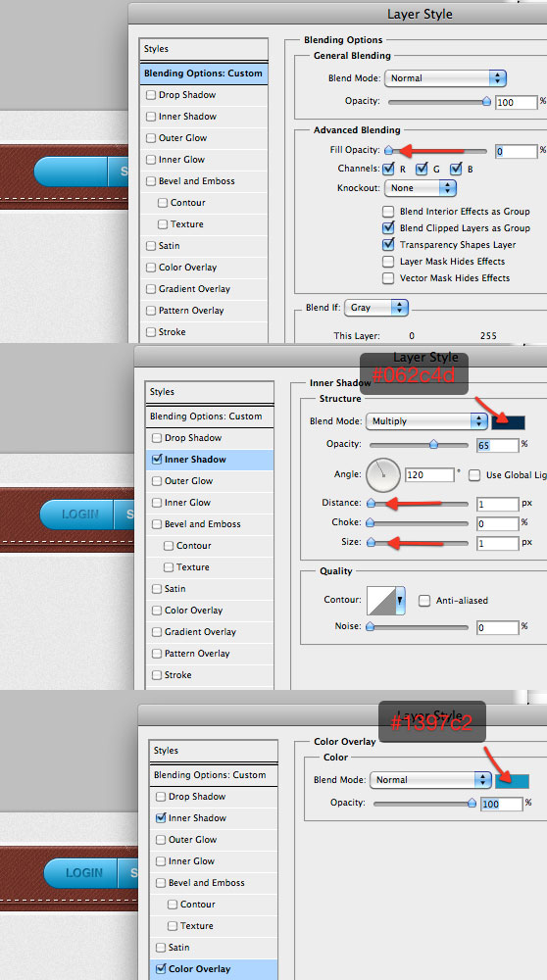Check Bevel and Emboss in Advanced Blending dialog
The image size is (547, 980).
point(151,181)
